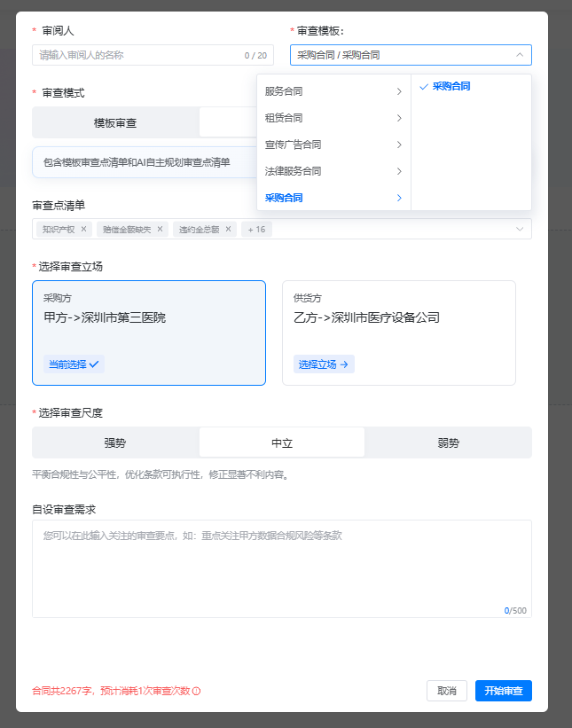Select the 强势 review scale
This screenshot has width=572, height=728.
115,442
